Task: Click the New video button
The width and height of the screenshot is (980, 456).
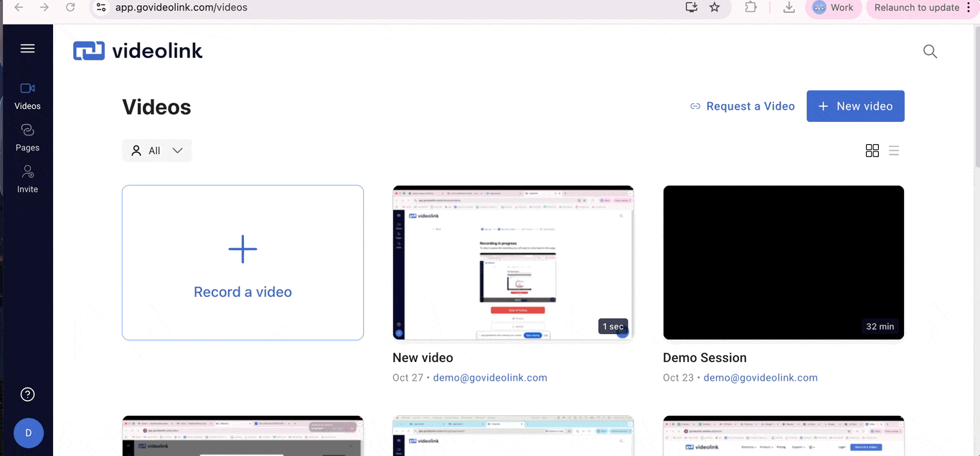Action: point(855,106)
